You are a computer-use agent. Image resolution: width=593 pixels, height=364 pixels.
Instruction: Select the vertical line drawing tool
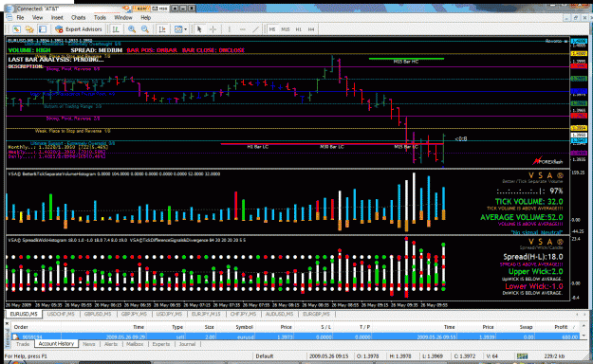click(x=229, y=29)
